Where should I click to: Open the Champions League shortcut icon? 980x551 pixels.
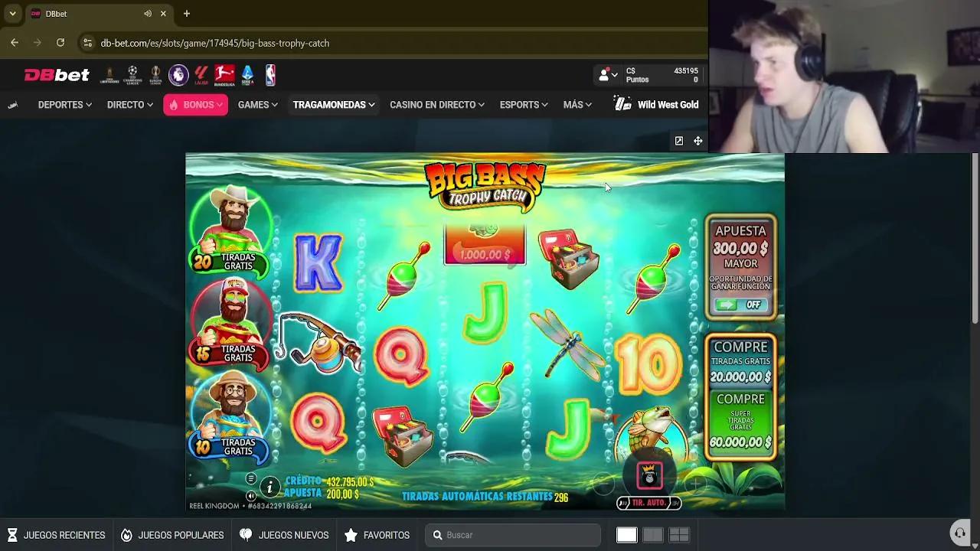tap(132, 74)
